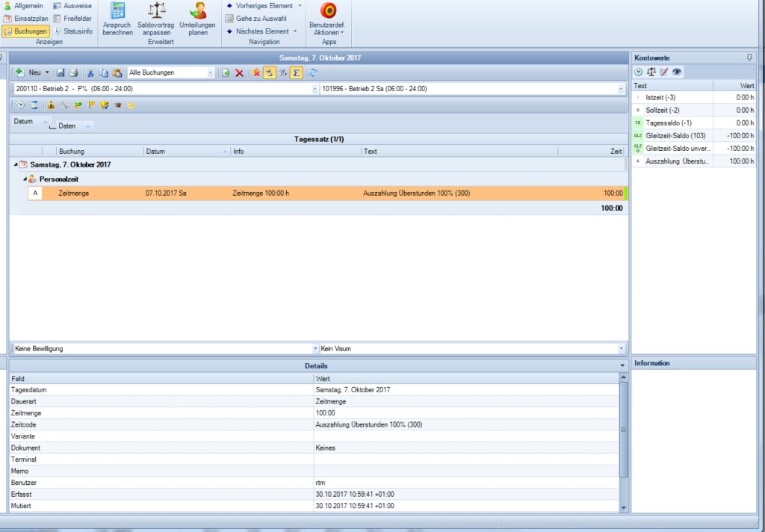Viewport: 765px width, 532px height.
Task: Select the Istzeit (-3) row
Action: click(x=694, y=98)
